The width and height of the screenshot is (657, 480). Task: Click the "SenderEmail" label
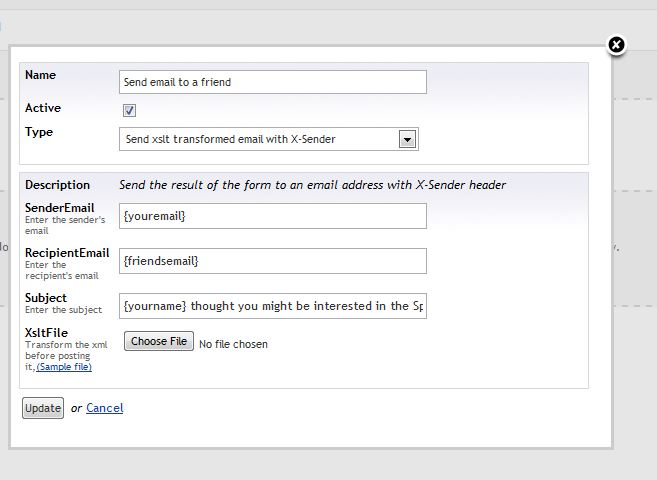[61, 207]
